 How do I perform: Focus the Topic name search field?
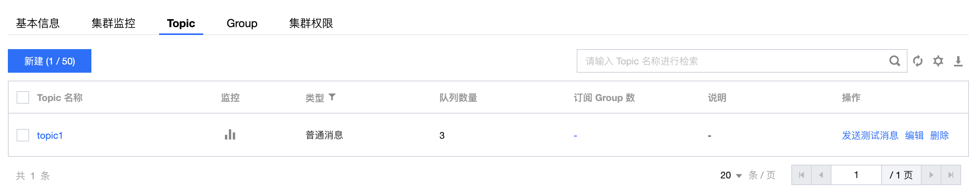click(x=733, y=61)
